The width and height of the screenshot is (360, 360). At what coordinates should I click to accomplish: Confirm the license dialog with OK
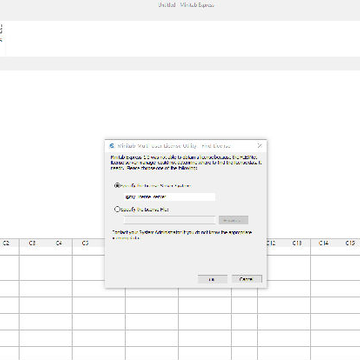pyautogui.click(x=212, y=279)
